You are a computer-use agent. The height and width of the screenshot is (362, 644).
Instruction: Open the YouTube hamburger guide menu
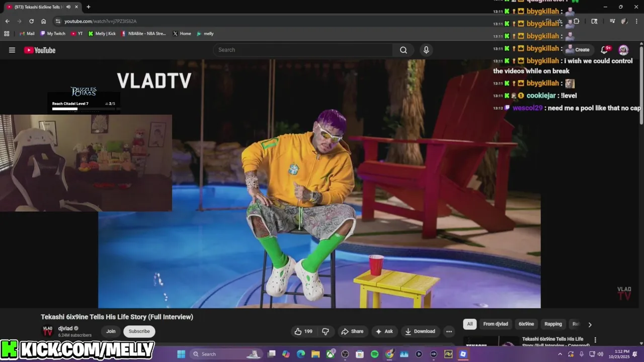coord(12,50)
